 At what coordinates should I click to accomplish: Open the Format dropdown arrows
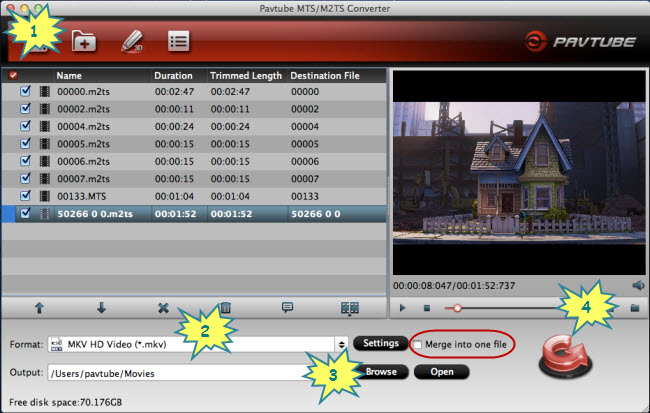click(342, 345)
